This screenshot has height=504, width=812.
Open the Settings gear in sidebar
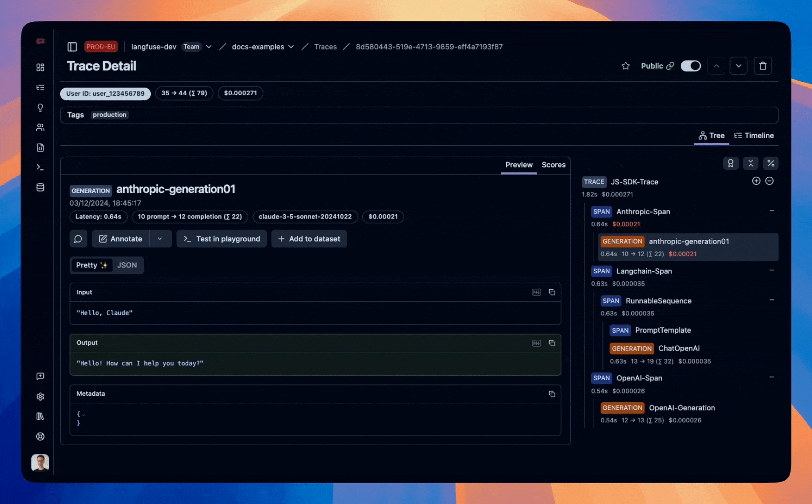pyautogui.click(x=41, y=397)
